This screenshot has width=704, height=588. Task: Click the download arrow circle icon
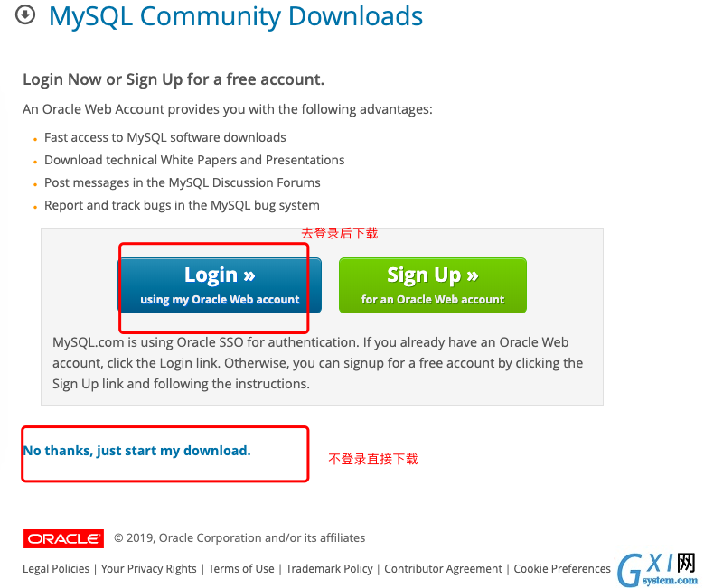click(25, 14)
